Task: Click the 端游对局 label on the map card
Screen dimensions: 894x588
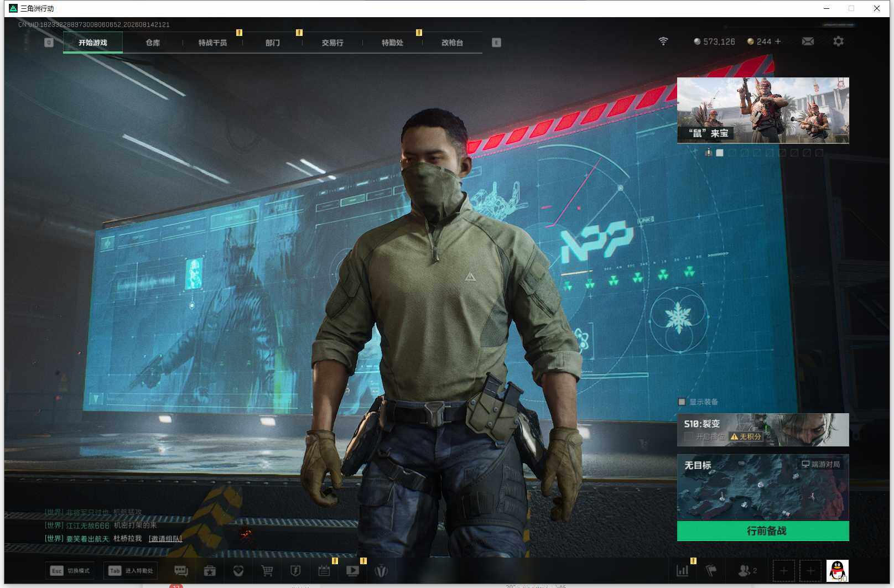Action: 821,464
